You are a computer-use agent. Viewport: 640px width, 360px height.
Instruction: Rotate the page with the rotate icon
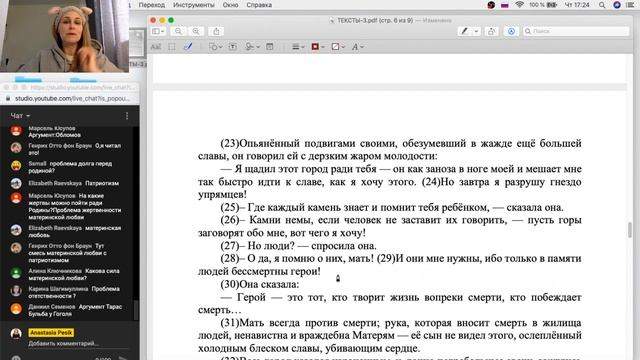point(491,31)
